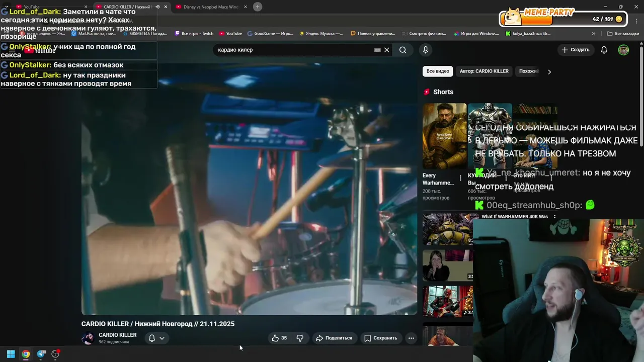
Task: Dislike the video with thumbs-down
Action: 300,338
